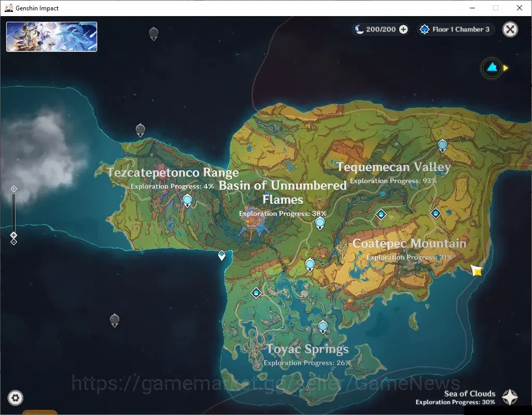
Task: Click the Tequemecan Valley region name
Action: pos(394,167)
